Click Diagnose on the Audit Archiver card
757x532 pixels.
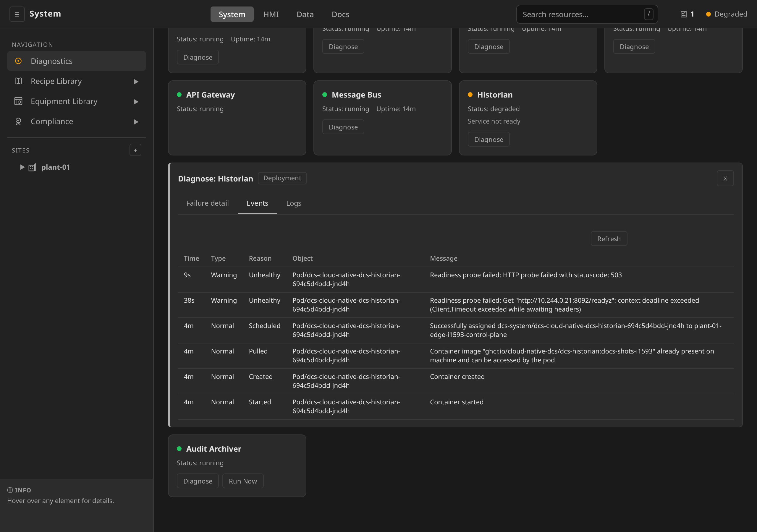coord(198,481)
